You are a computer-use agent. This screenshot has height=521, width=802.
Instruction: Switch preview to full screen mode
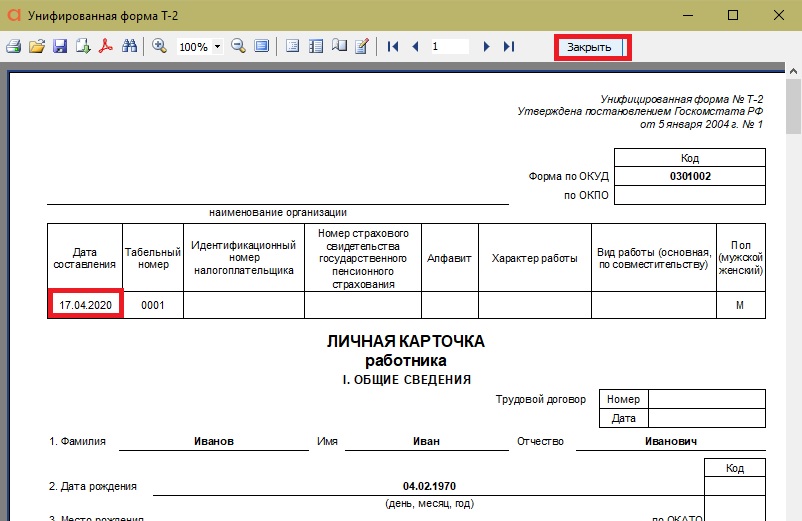[x=261, y=47]
